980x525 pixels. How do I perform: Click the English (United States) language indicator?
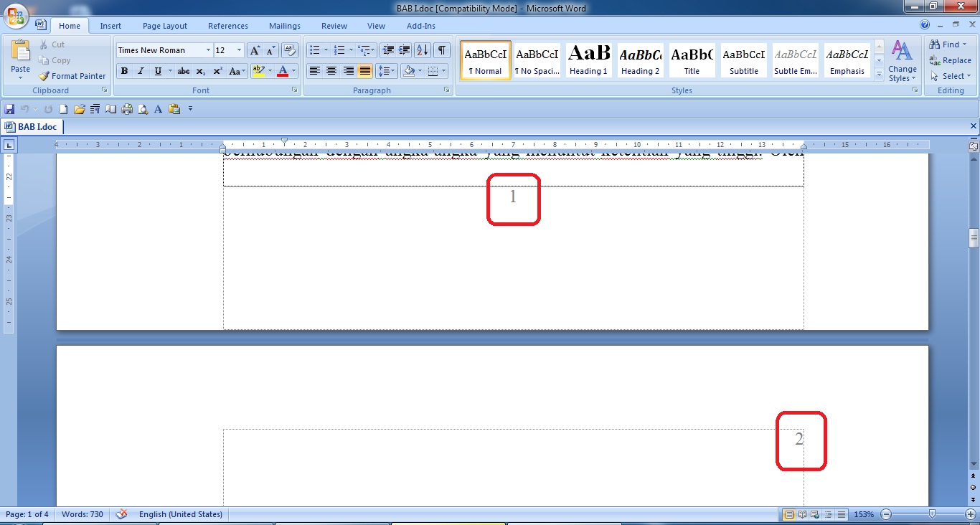[x=181, y=514]
